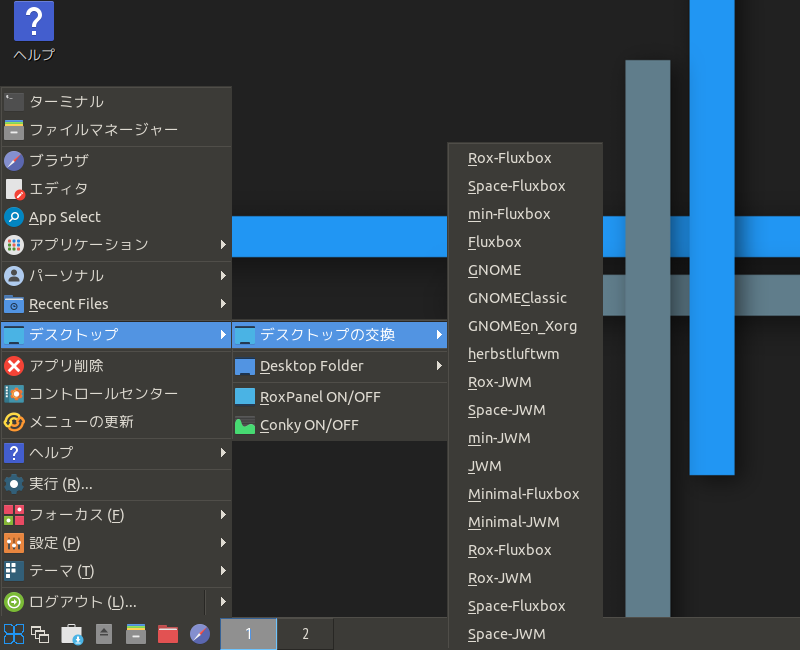This screenshot has width=800, height=650.
Task: Select min-JWM in the desktop list
Action: (x=525, y=438)
